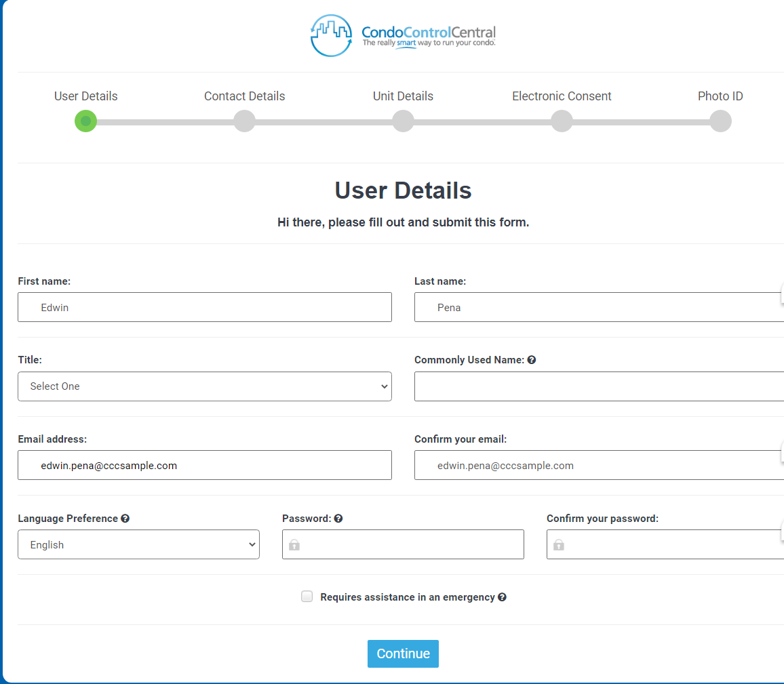Jump to Electronic Consent step
This screenshot has height=684, width=784.
tap(562, 121)
